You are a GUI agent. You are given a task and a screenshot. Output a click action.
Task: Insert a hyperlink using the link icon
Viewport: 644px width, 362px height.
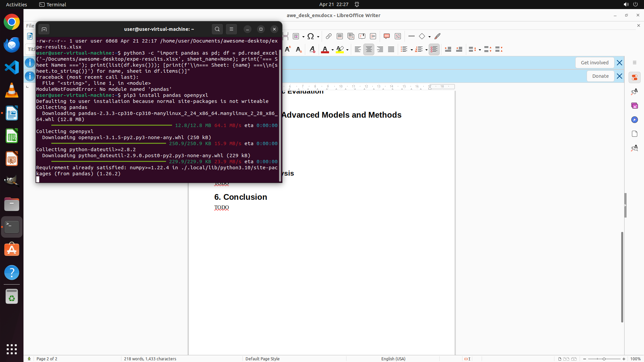click(x=329, y=36)
